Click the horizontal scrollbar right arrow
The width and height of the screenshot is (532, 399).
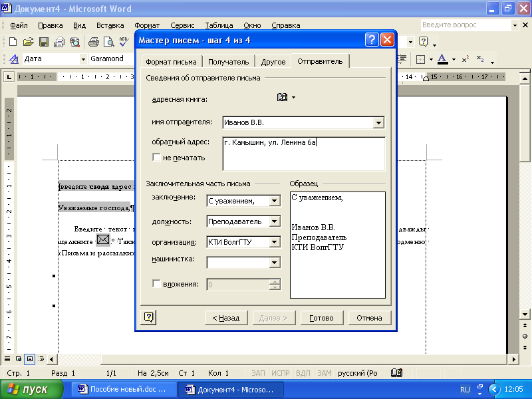(513, 359)
